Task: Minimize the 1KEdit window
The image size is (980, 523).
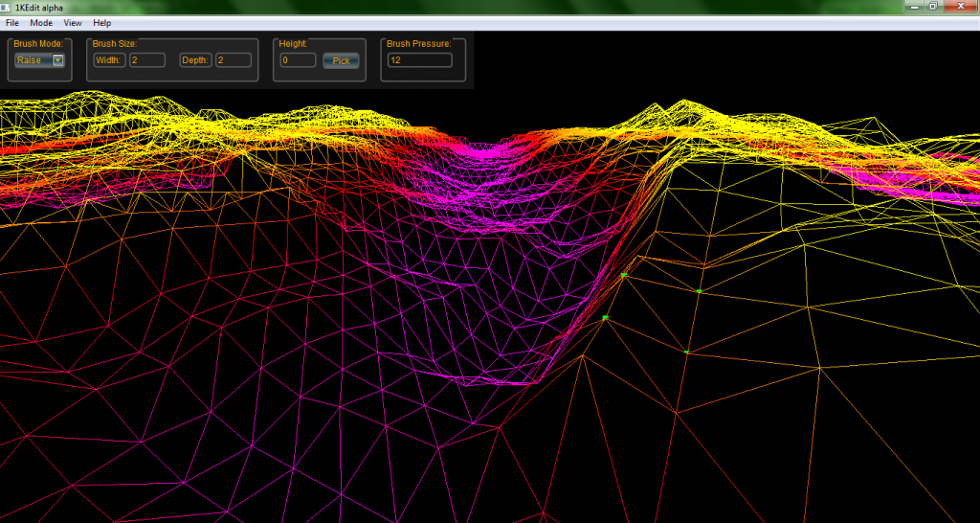Action: click(x=914, y=6)
